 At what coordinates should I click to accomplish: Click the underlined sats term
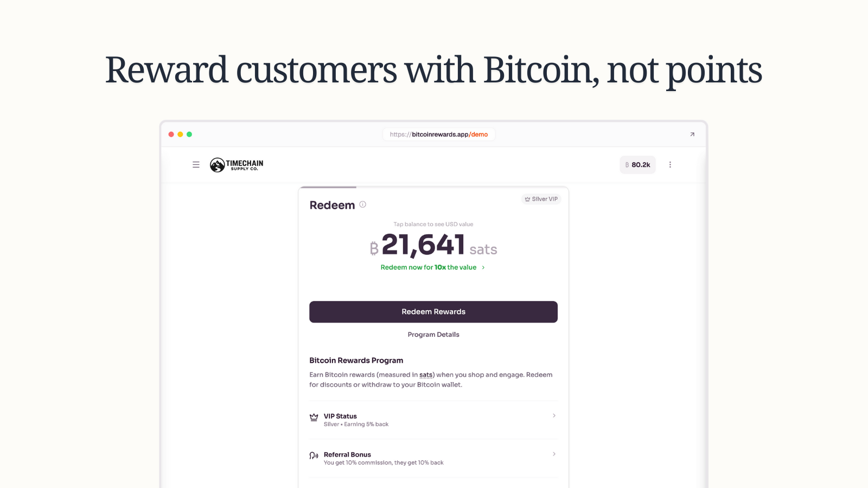tap(426, 375)
